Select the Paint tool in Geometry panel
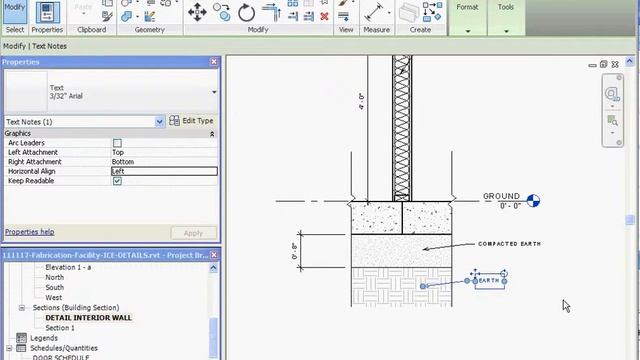Image resolution: width=640 pixels, height=360 pixels. coord(150,16)
